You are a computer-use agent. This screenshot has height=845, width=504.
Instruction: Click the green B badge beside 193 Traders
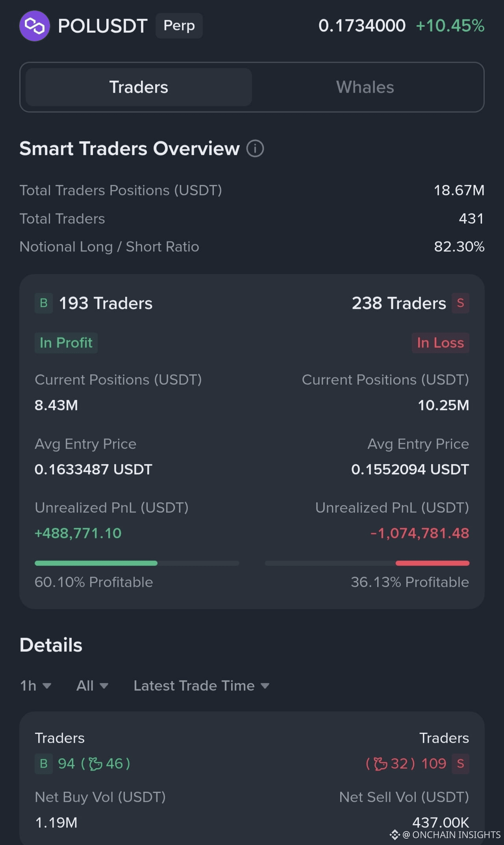44,303
